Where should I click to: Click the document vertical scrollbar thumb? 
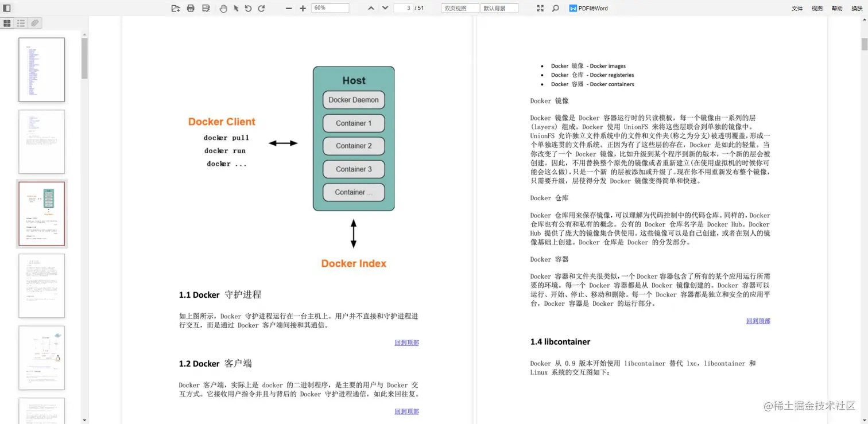tap(864, 44)
